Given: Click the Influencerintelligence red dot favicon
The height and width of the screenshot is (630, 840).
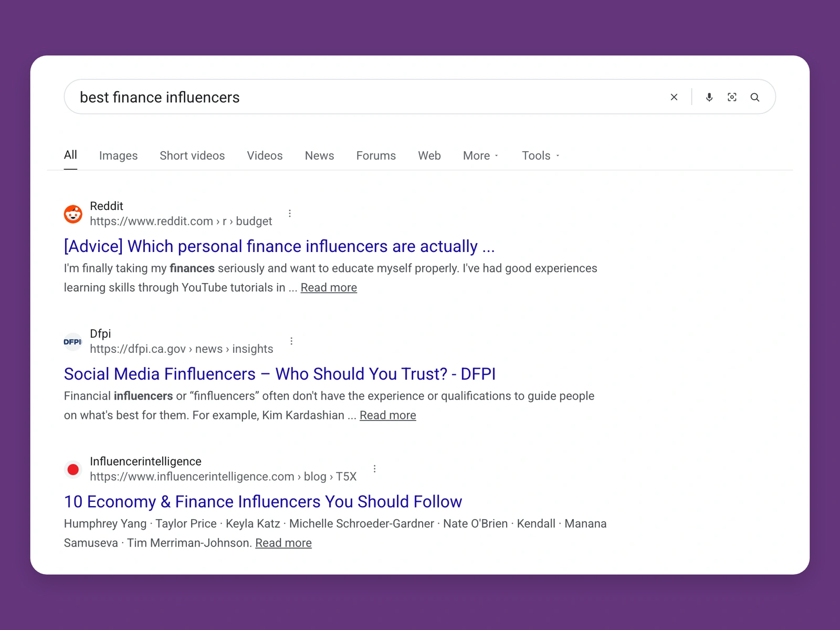Looking at the screenshot, I should (73, 469).
